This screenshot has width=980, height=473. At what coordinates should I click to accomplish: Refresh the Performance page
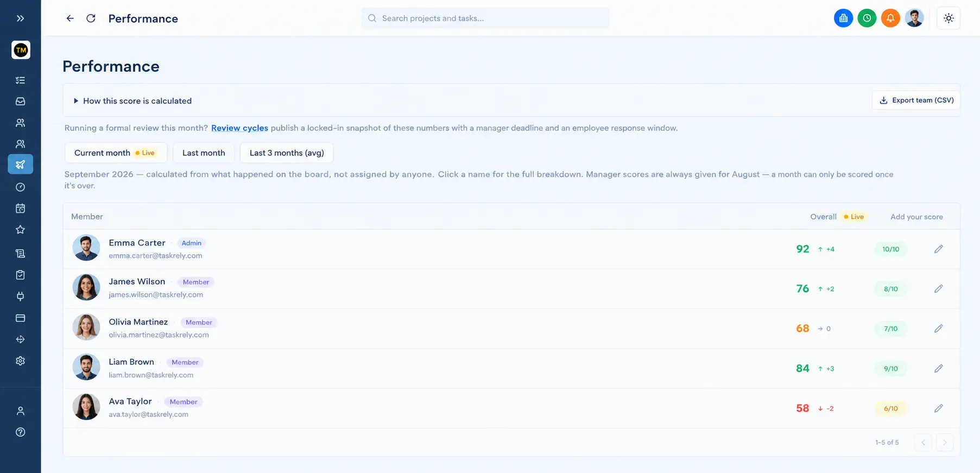coord(91,18)
